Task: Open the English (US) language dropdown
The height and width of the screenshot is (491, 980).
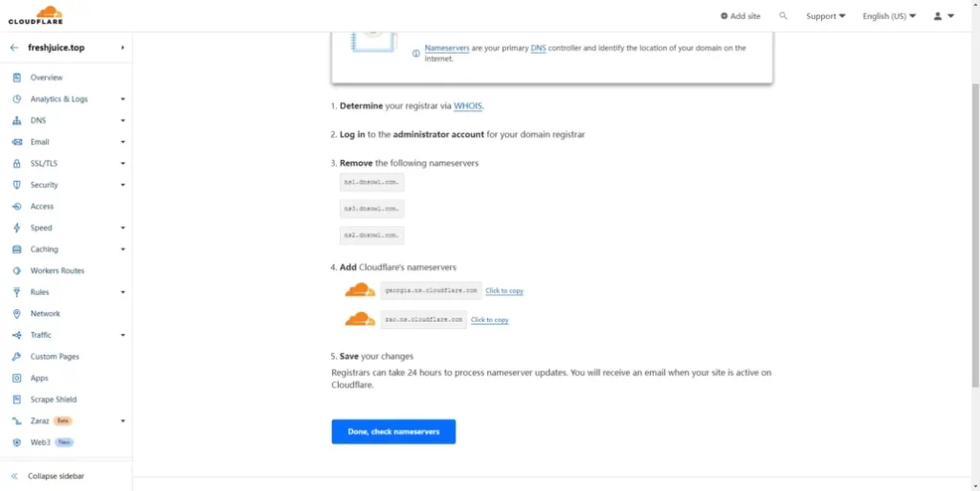Action: tap(889, 16)
